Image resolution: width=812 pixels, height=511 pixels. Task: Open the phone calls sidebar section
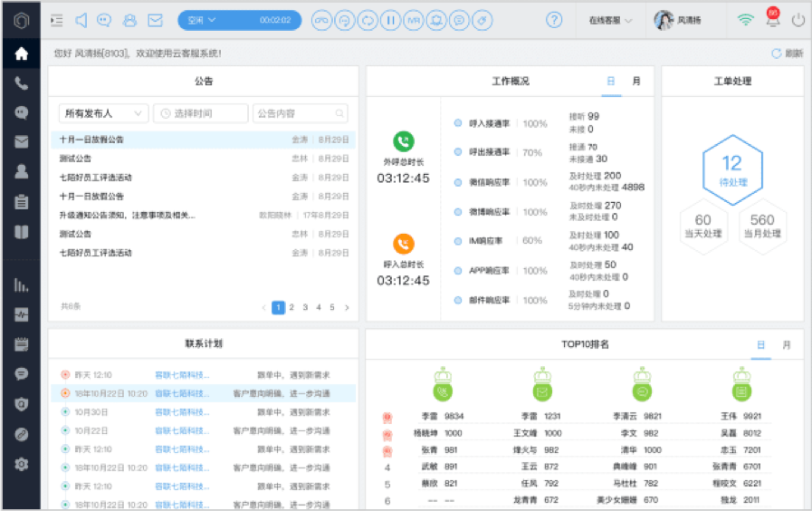(21, 83)
